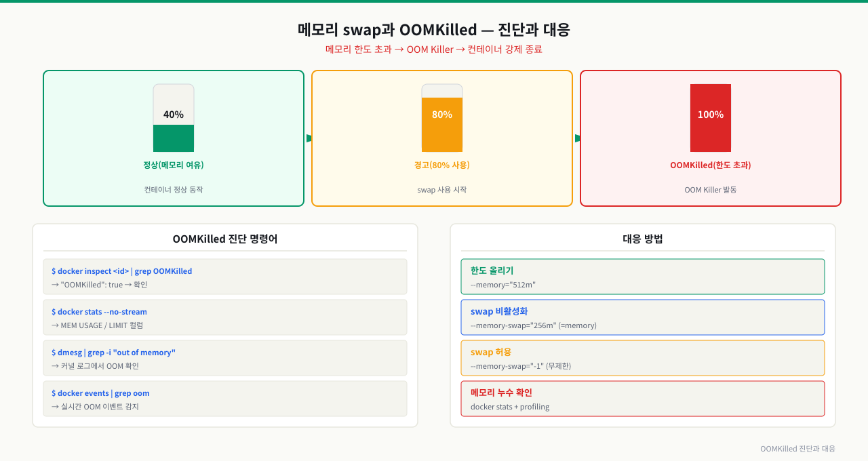Viewport: 868px width, 461px height.
Task: Click the text OOM Killer 발동
Action: 711,190
